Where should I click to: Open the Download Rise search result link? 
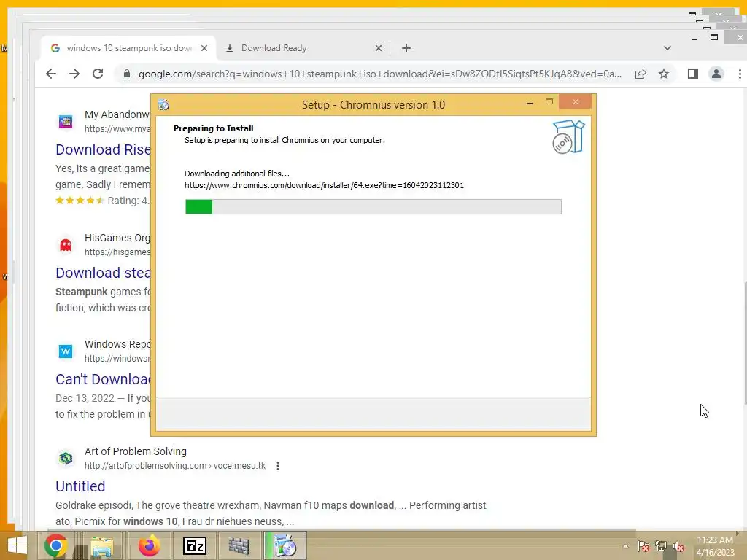click(x=103, y=149)
